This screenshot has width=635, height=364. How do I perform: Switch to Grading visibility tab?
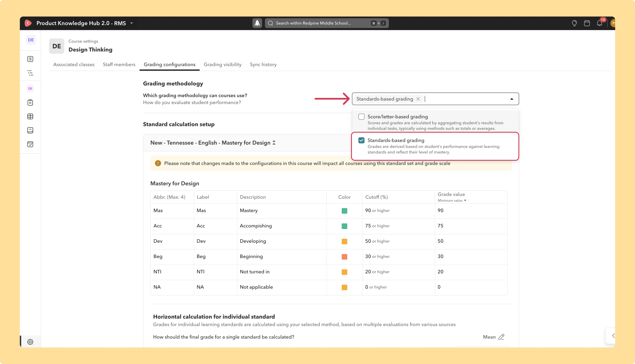[223, 64]
